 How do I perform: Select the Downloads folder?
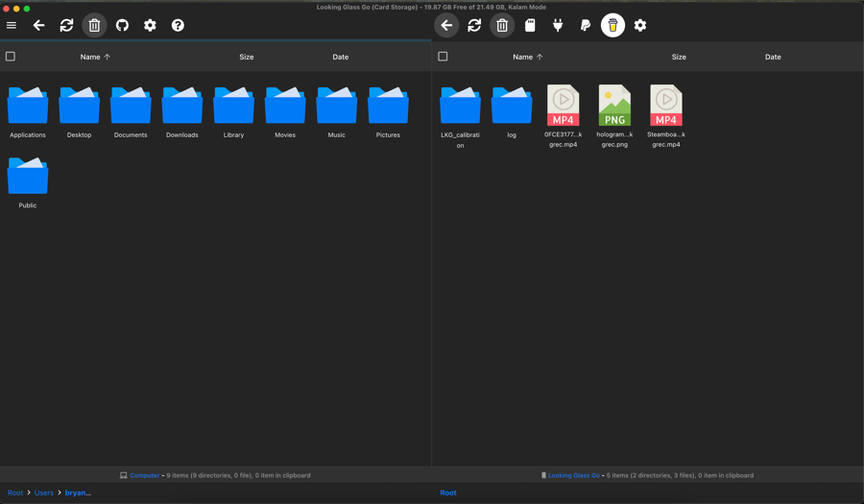pos(181,111)
